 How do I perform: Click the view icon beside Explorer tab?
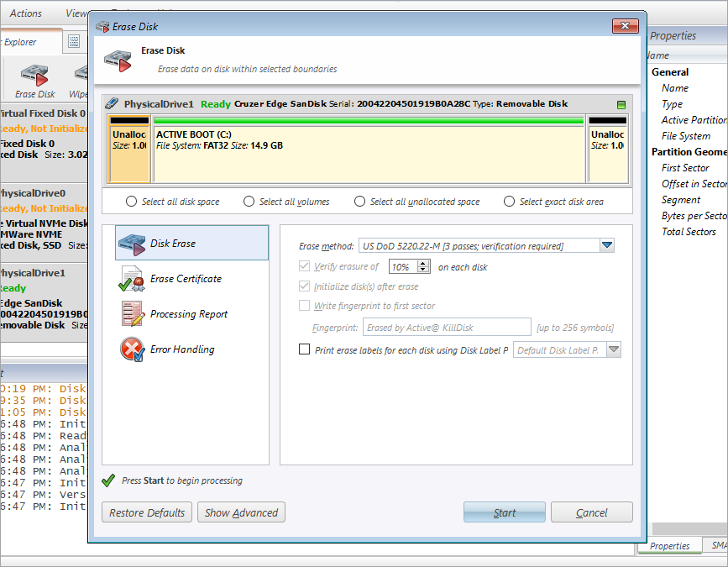tap(74, 41)
